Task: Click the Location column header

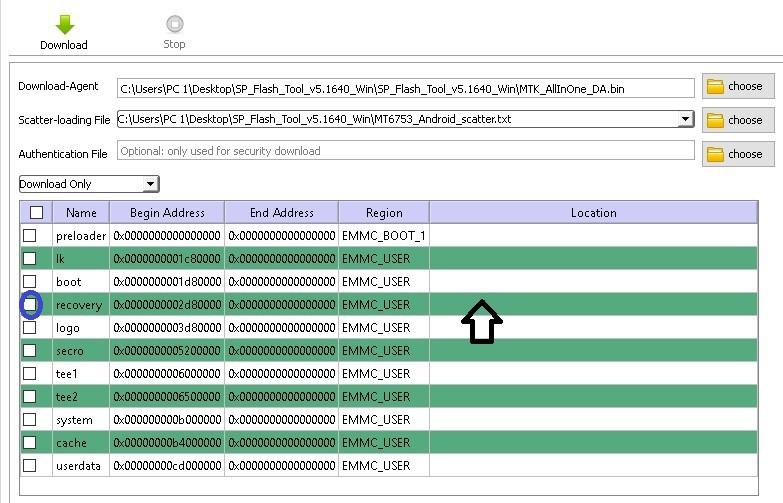Action: 593,212
